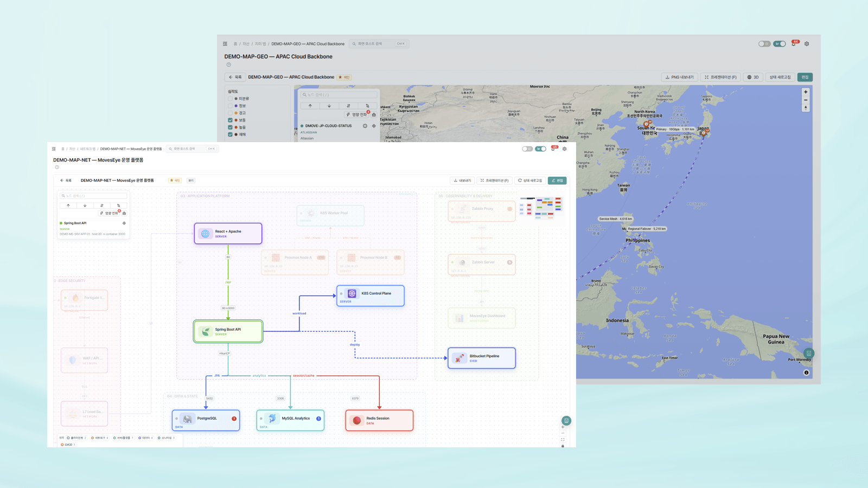868x488 pixels.
Task: Zoom in on APAC geo map
Action: click(806, 92)
